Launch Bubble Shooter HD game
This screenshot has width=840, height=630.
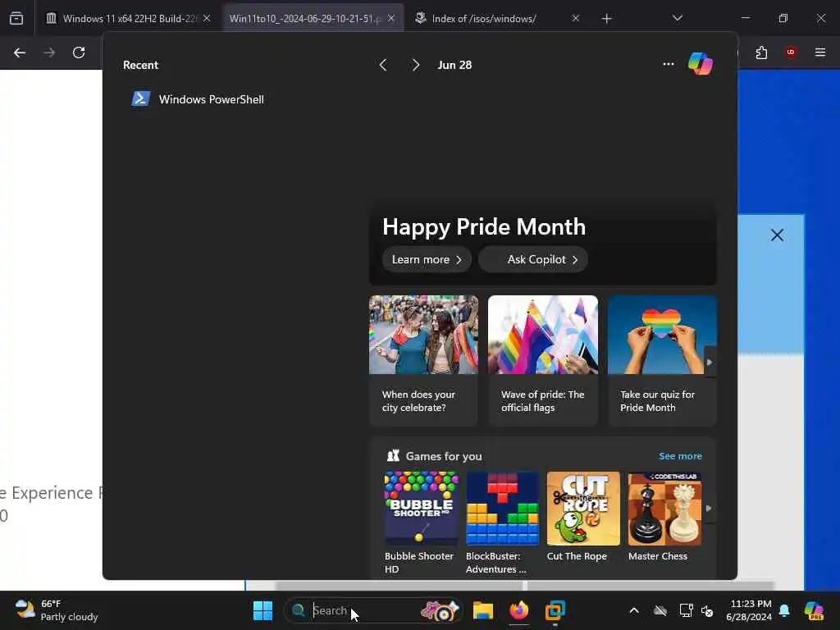tap(421, 523)
